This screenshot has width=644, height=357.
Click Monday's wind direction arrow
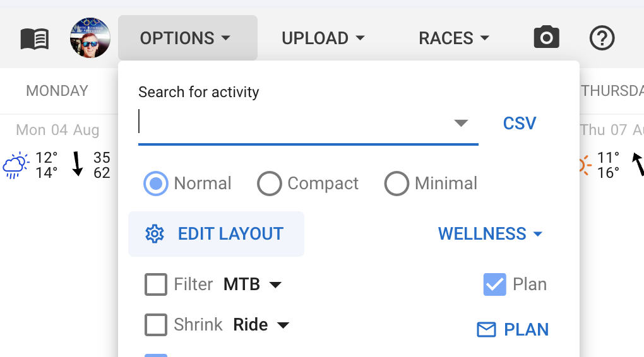point(78,164)
